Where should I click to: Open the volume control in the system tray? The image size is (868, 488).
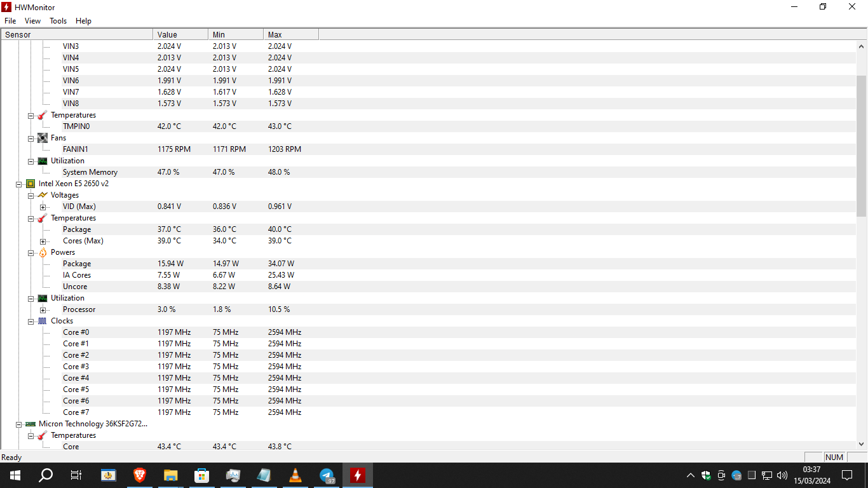(x=782, y=475)
